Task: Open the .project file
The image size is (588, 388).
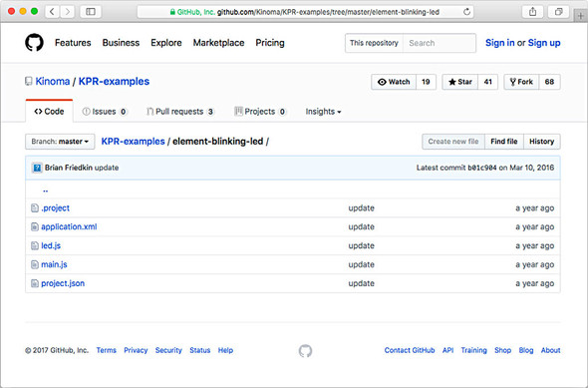Action: click(x=55, y=207)
